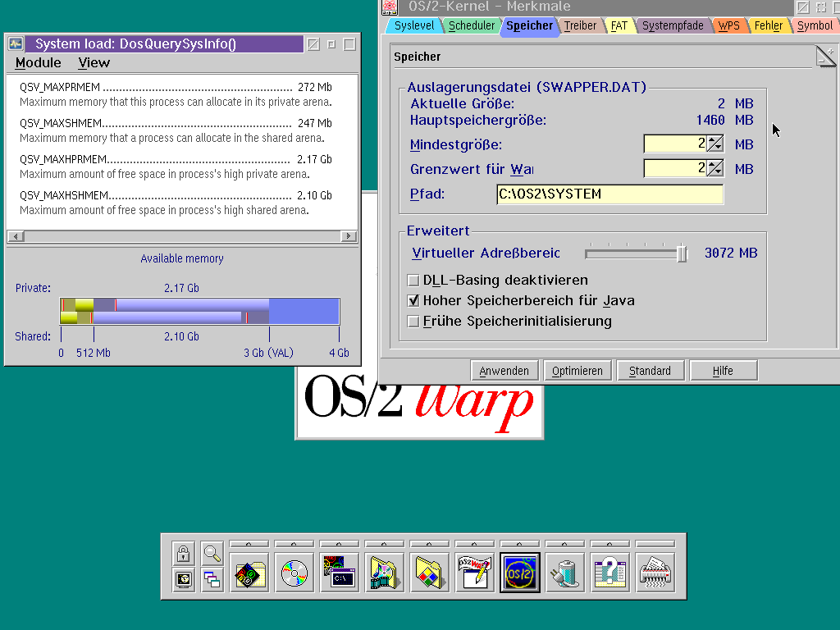840x630 pixels.
Task: Open the folder with colored squares icon
Action: [429, 573]
